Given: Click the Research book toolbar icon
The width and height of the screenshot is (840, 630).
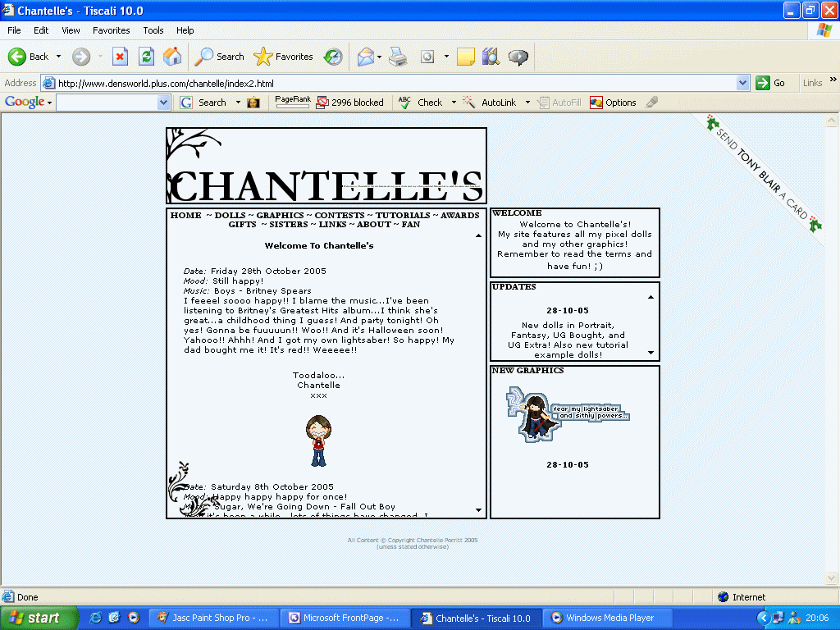Looking at the screenshot, I should tap(491, 57).
